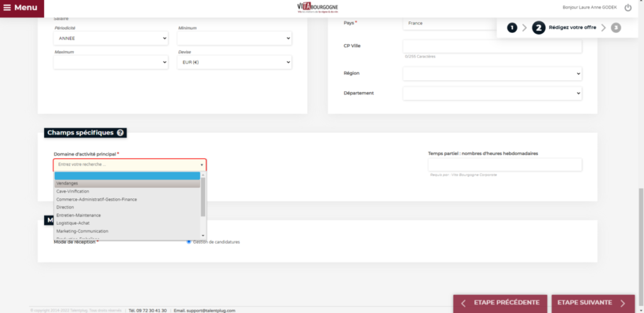
Task: Open the Région dropdown
Action: coord(492,74)
